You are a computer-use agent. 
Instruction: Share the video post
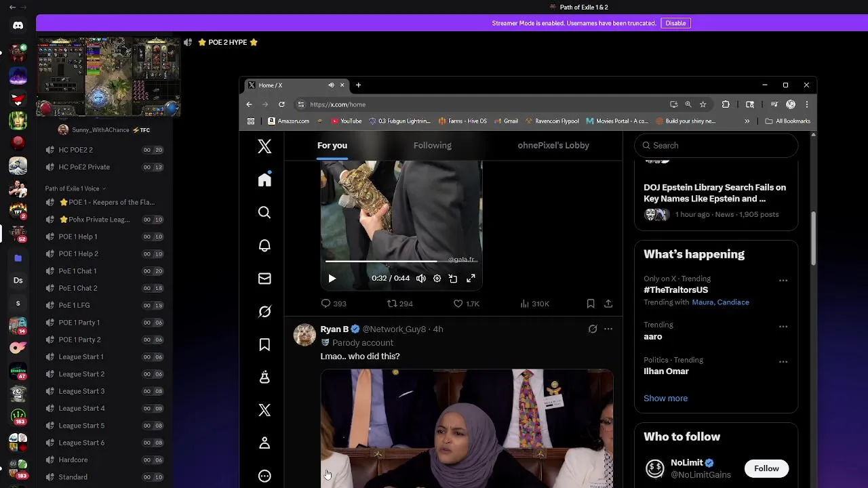608,304
